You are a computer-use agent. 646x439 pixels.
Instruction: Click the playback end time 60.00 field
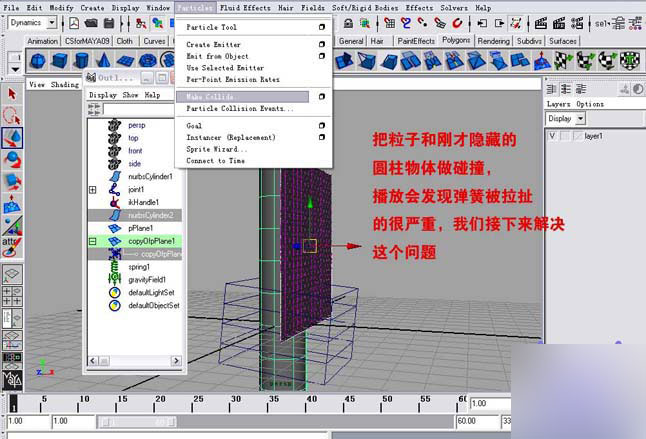click(477, 421)
